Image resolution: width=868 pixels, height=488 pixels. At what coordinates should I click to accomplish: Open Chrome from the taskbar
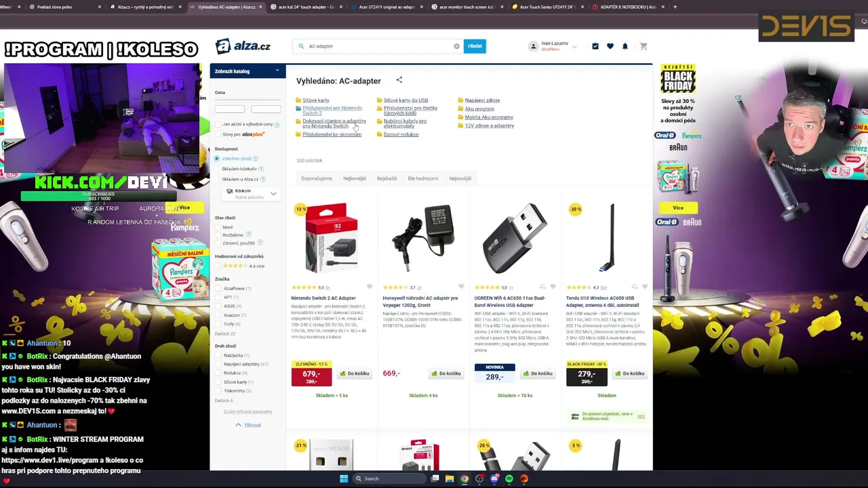[x=464, y=479]
